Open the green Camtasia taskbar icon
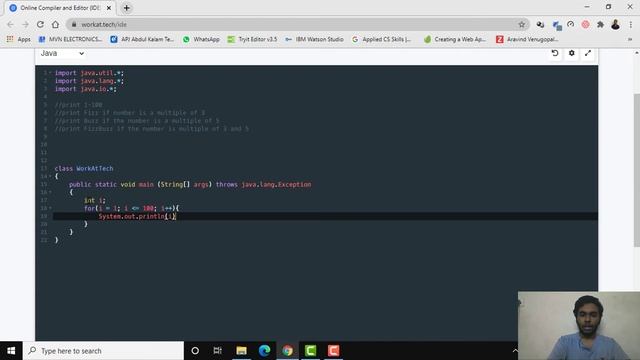Viewport: 640px width, 360px height. pos(311,351)
